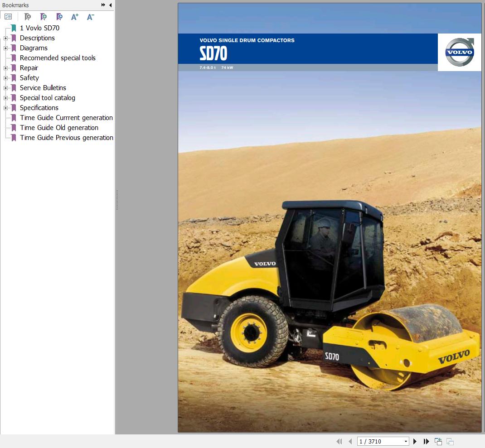Viewport: 485px width, 448px height.
Task: Expand the Safety bookmark node
Action: [x=5, y=78]
